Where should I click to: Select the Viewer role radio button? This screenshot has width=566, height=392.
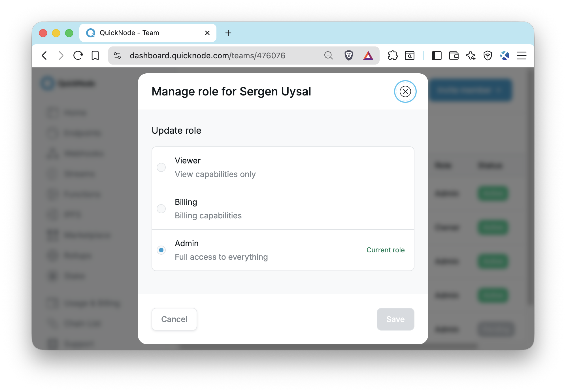point(161,167)
